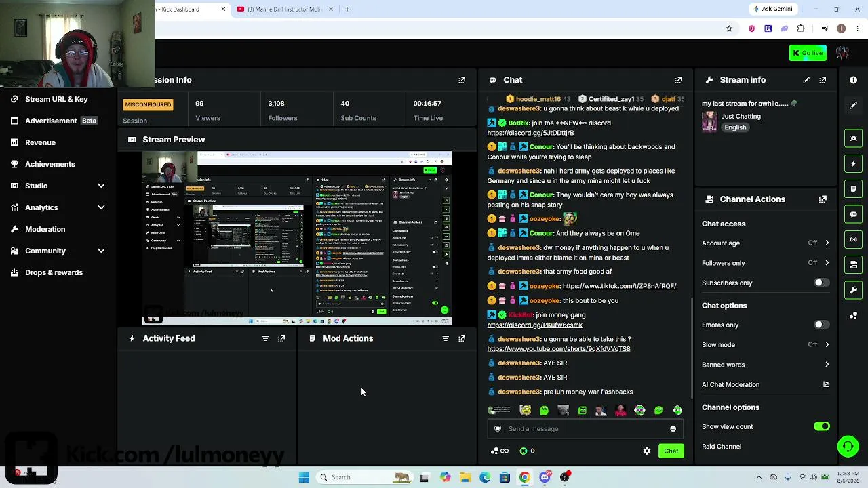Toggle the wrench stream info rail icon
868x488 pixels.
[853, 290]
